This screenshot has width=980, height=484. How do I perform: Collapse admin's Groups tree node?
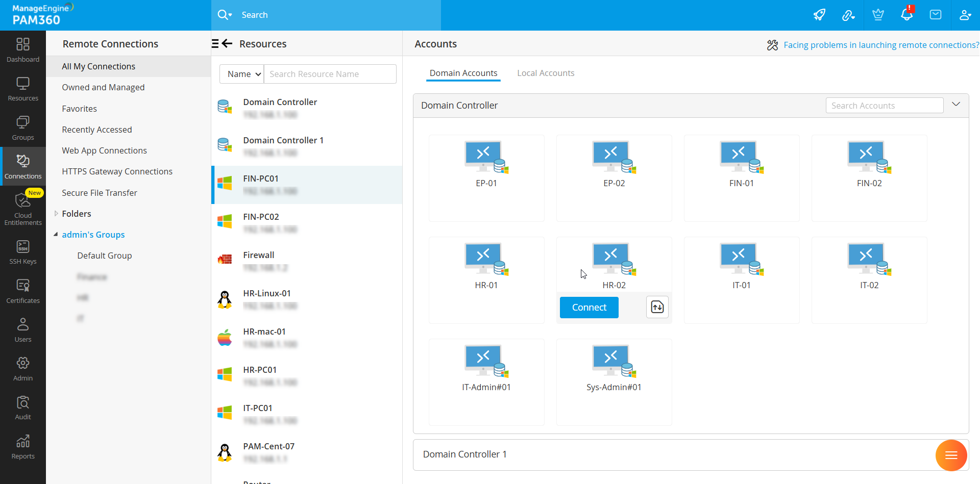pyautogui.click(x=56, y=235)
